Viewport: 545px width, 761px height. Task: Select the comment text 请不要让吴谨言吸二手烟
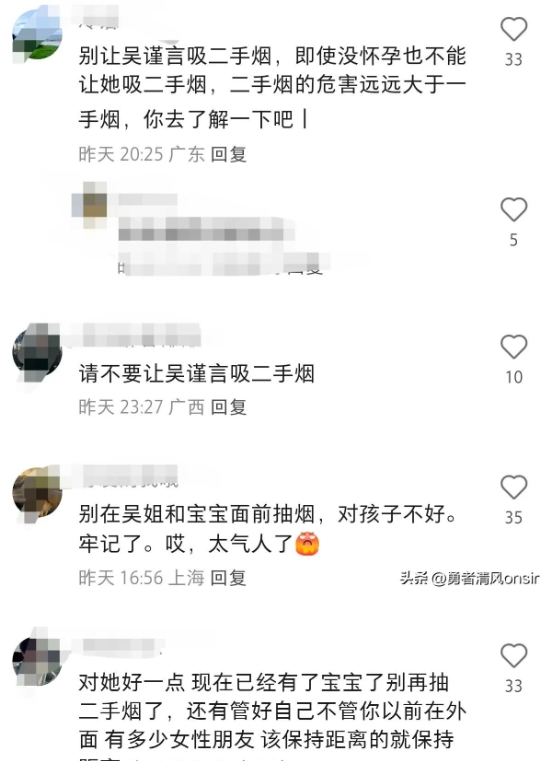(197, 374)
